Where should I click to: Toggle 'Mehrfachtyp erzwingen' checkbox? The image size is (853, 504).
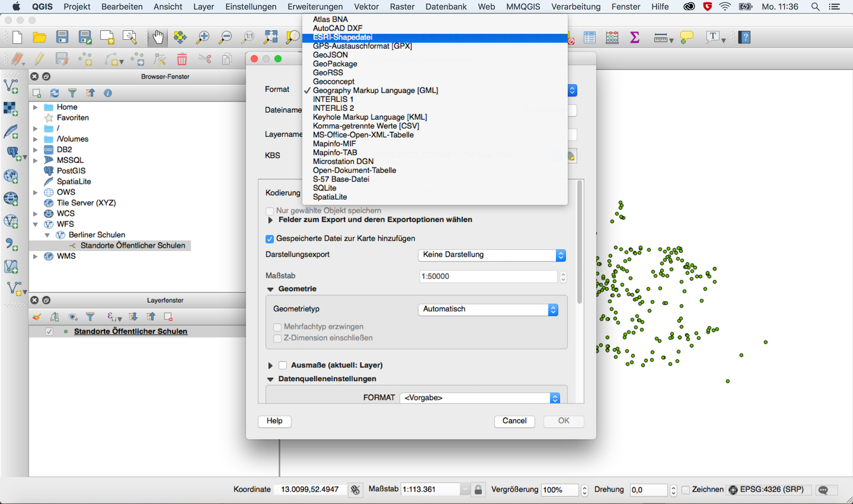tap(277, 327)
